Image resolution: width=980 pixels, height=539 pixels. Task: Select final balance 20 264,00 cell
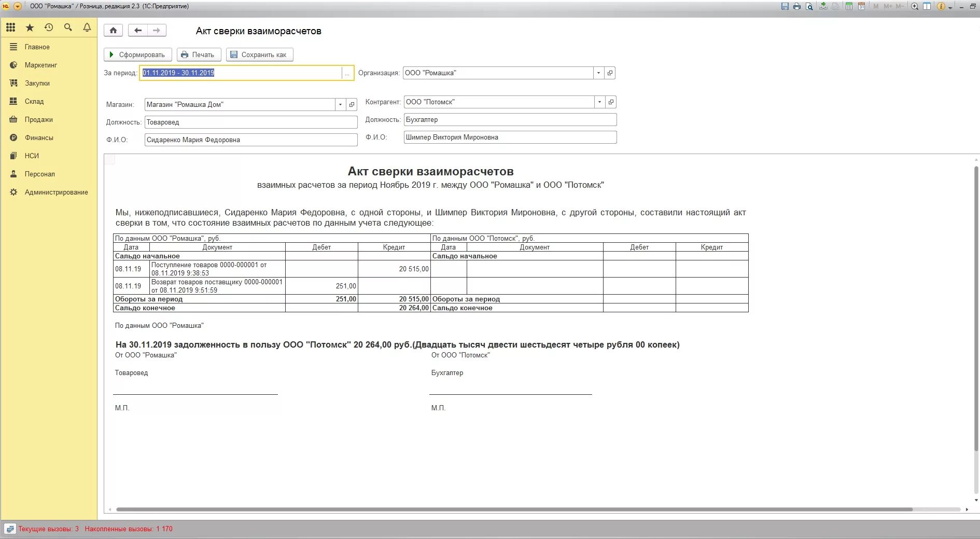tap(394, 308)
